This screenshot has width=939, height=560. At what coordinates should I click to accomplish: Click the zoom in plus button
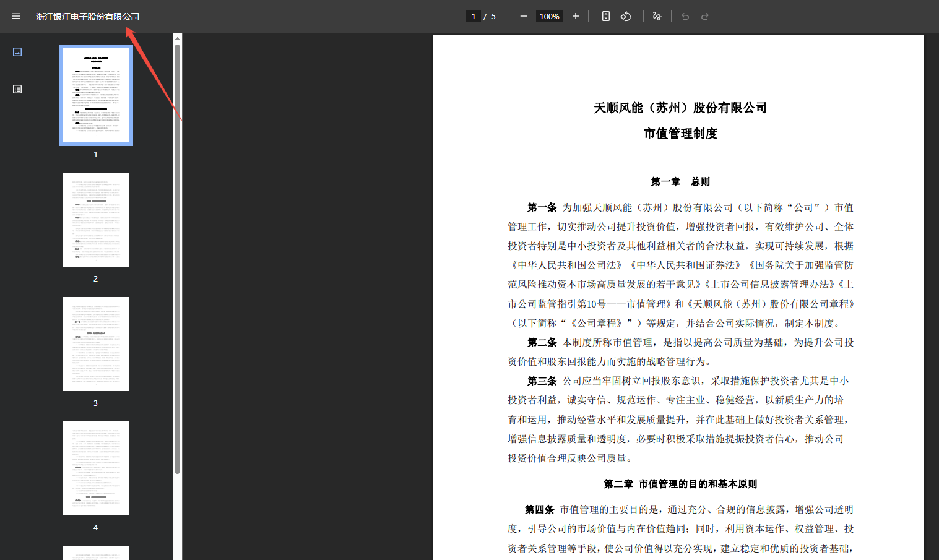tap(576, 17)
